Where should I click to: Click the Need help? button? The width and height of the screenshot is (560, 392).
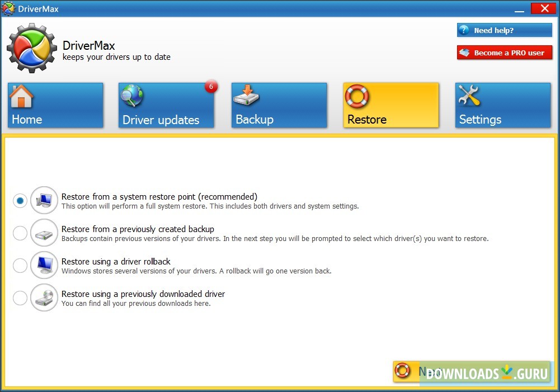504,30
